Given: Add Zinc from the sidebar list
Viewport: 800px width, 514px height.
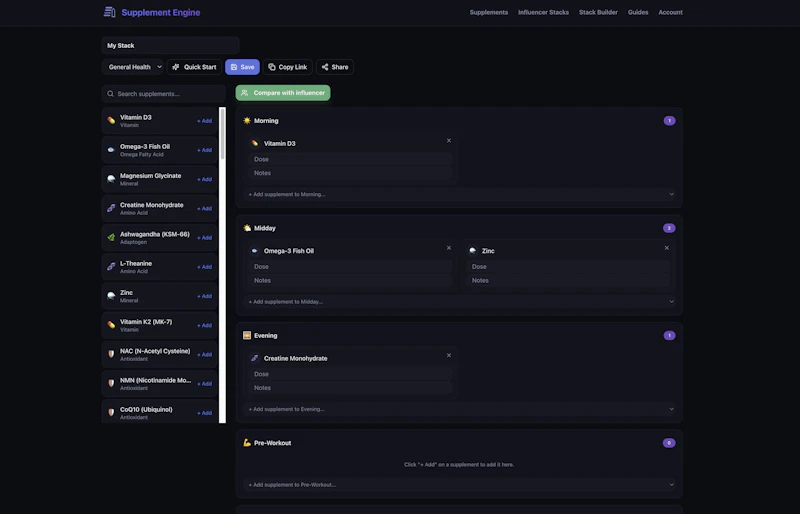Looking at the screenshot, I should (205, 296).
